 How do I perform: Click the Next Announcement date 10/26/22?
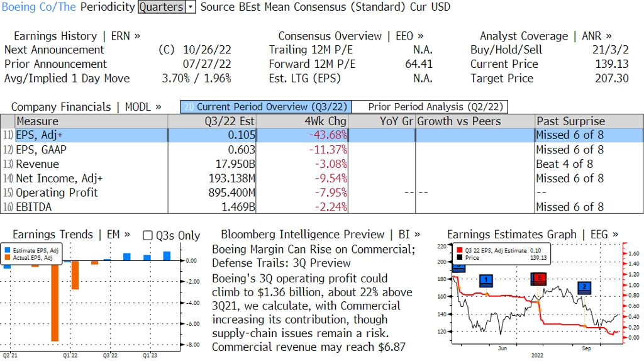coord(207,50)
